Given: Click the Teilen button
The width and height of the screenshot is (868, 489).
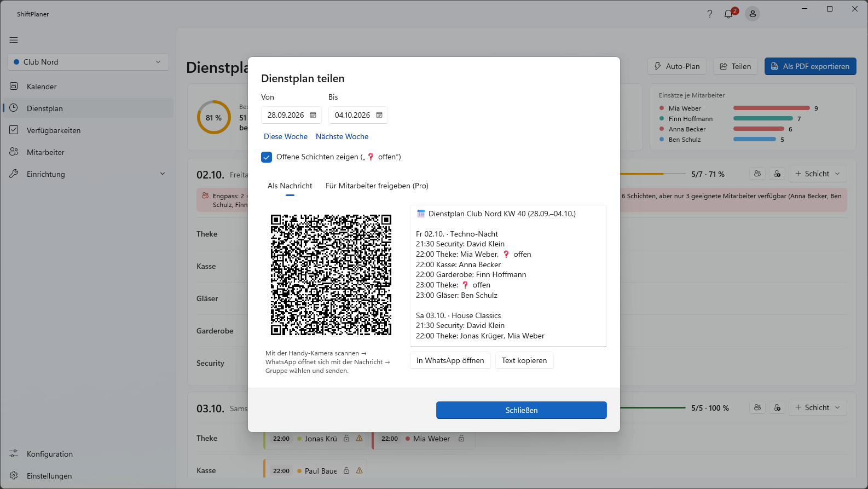Looking at the screenshot, I should 736,66.
